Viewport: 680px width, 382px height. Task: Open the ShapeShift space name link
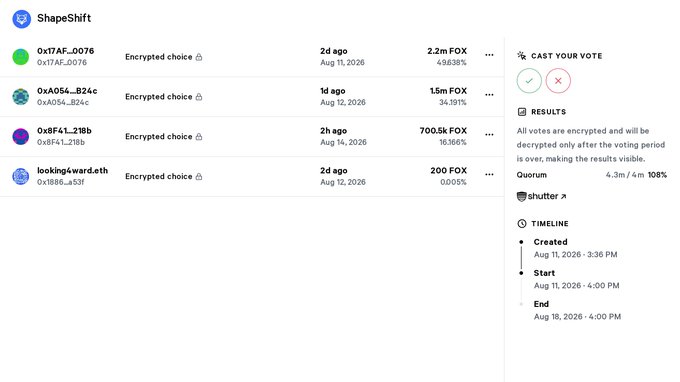pos(64,18)
